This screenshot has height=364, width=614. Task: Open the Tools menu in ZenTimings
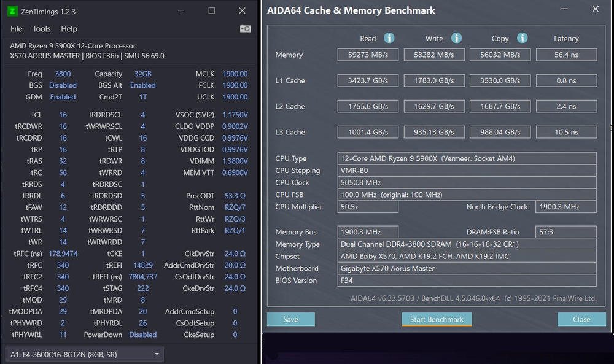(x=42, y=29)
